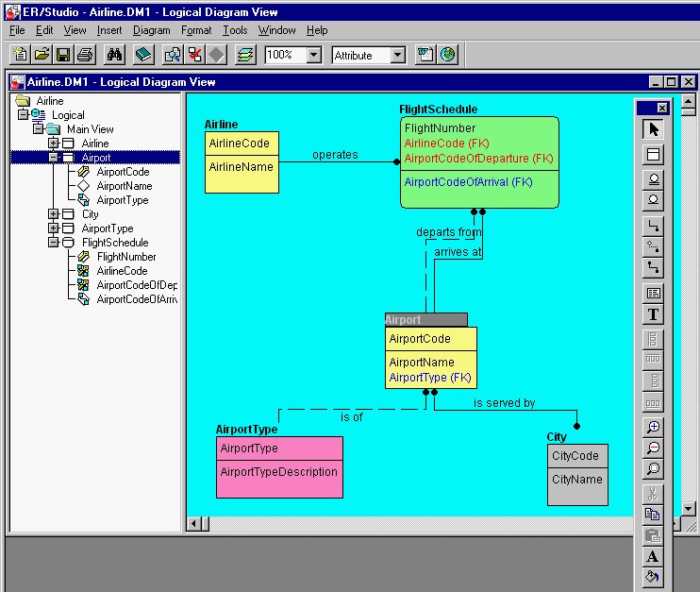This screenshot has height=592, width=700.
Task: Open the Attribute display level dropdown
Action: [397, 56]
